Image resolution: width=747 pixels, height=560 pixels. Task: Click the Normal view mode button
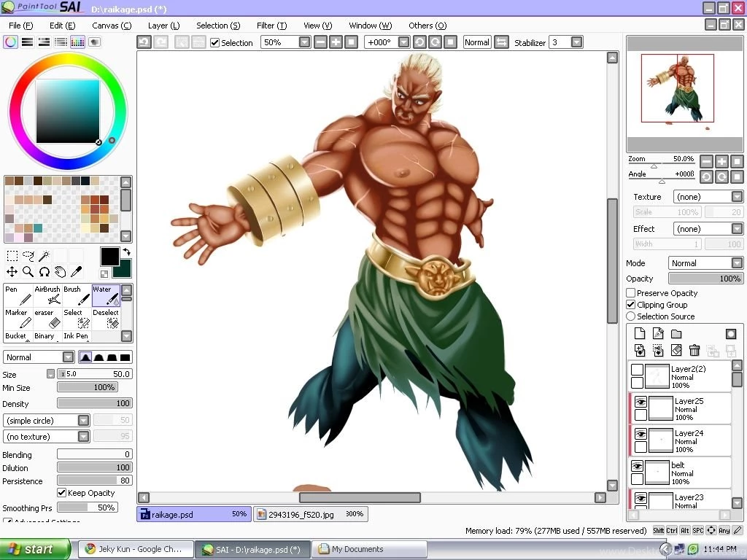(477, 42)
